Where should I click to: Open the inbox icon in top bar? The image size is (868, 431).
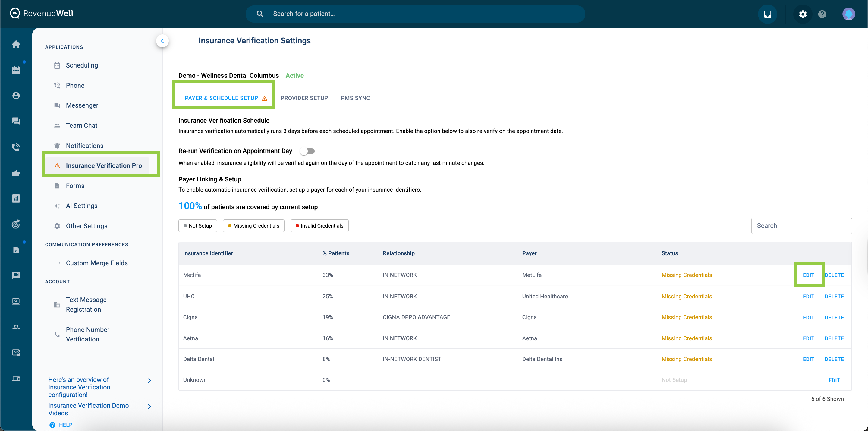(x=767, y=14)
